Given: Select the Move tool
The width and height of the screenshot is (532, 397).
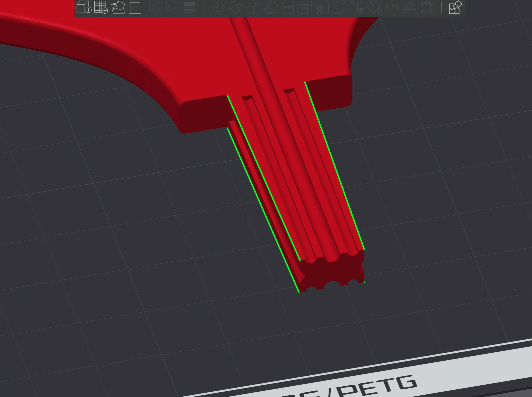Looking at the screenshot, I should coord(218,8).
